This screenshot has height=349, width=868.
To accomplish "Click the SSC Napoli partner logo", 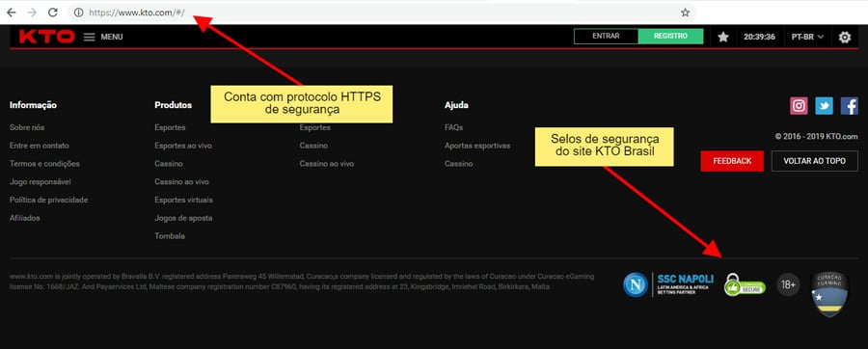I will (x=668, y=284).
